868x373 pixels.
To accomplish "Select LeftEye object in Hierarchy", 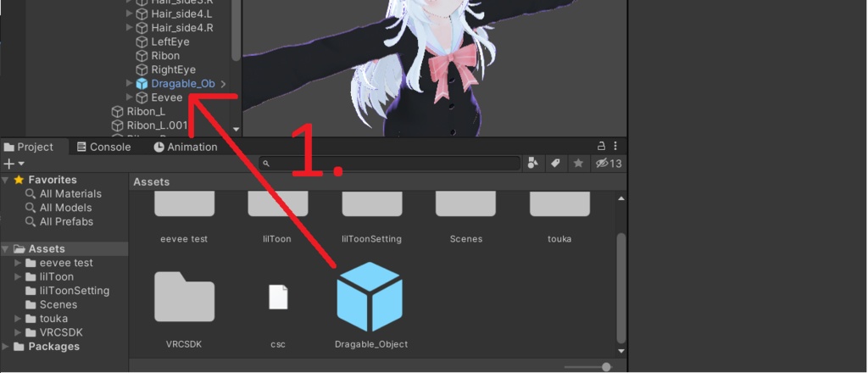I will 170,42.
